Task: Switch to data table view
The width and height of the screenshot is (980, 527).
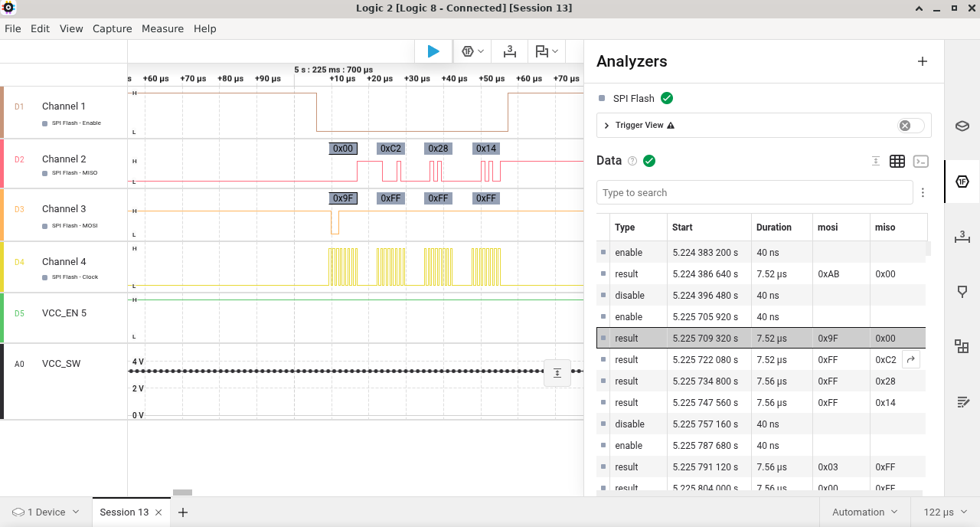Action: pyautogui.click(x=897, y=161)
